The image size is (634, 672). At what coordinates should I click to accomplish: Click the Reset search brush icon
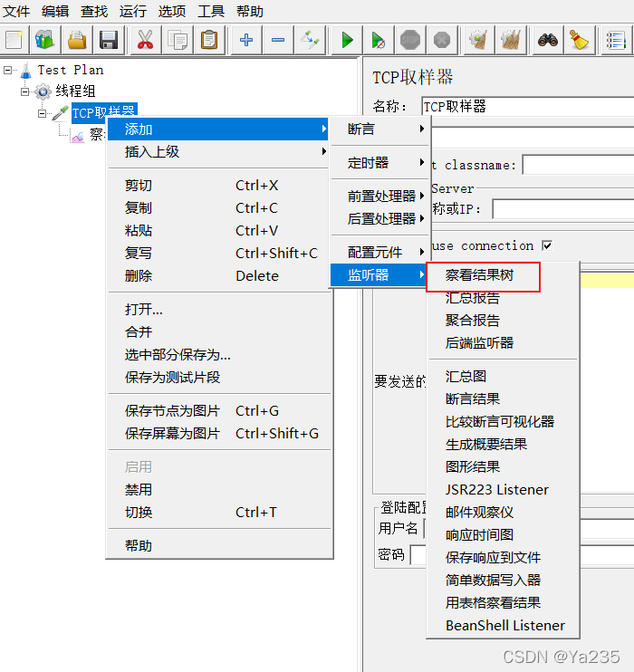coord(579,40)
